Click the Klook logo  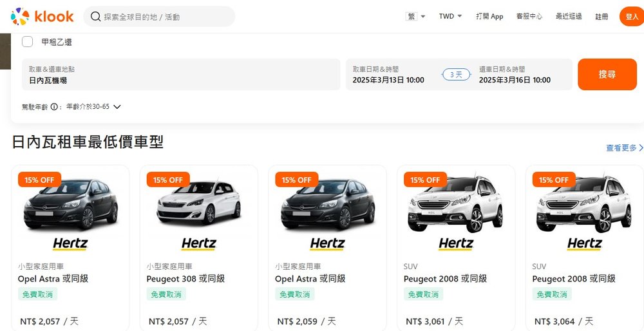click(43, 16)
